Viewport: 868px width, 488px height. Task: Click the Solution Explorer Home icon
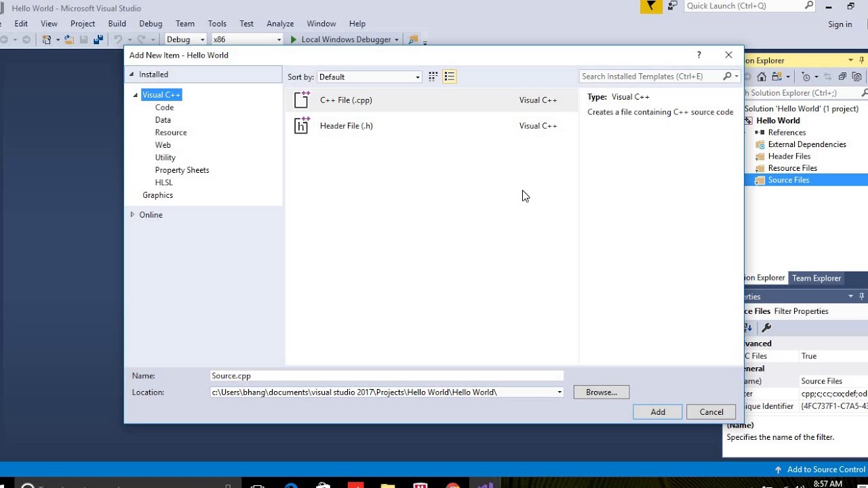762,77
